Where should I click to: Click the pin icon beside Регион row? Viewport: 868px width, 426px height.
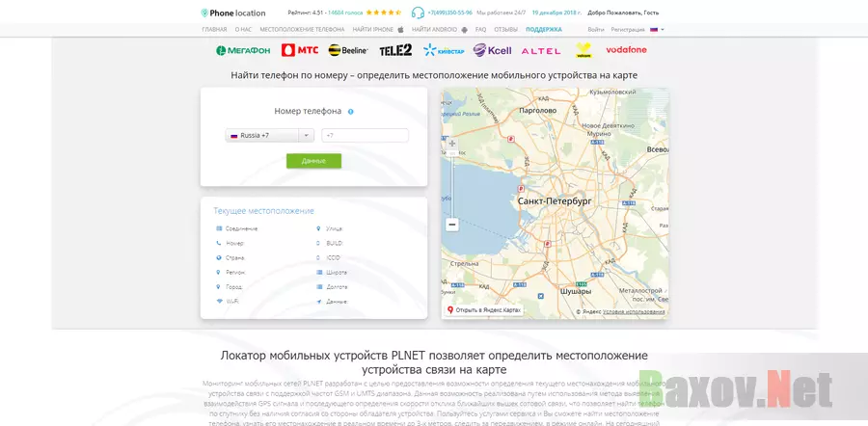(x=219, y=272)
